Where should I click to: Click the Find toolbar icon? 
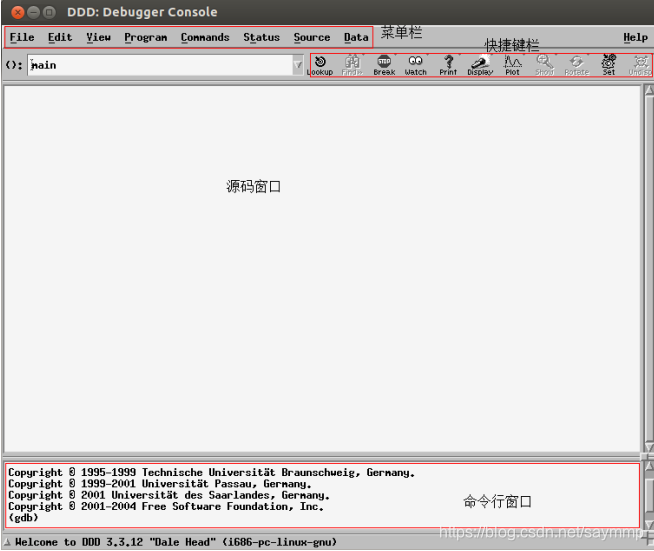pyautogui.click(x=352, y=65)
